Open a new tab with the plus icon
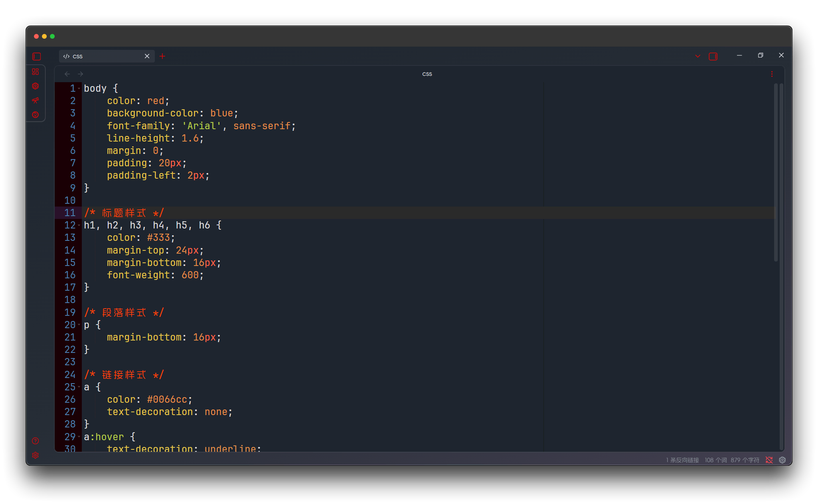This screenshot has height=504, width=818. [x=162, y=56]
